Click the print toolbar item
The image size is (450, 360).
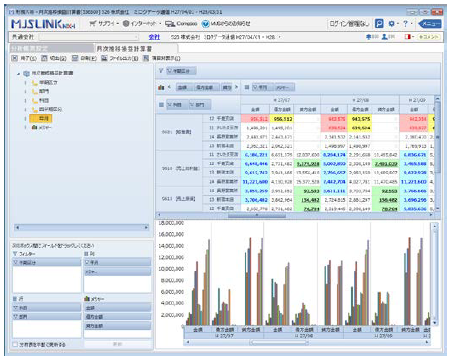(x=84, y=58)
